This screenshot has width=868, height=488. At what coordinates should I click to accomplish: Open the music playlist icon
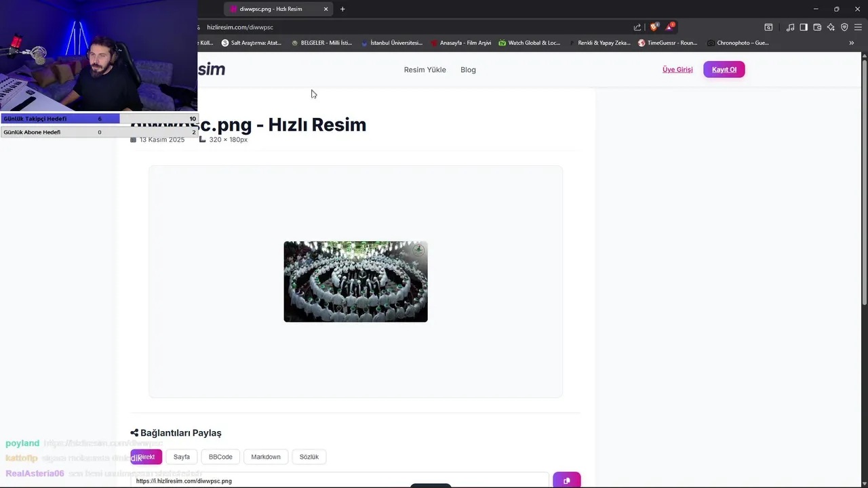790,27
